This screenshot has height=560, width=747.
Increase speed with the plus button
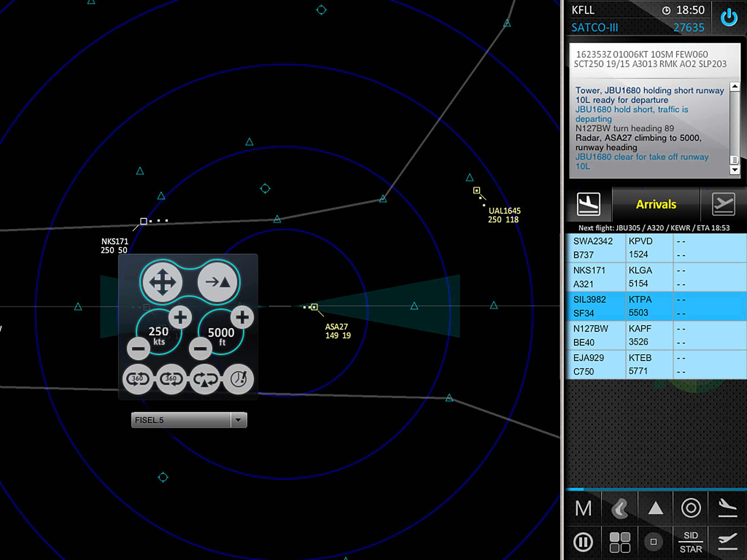[180, 317]
